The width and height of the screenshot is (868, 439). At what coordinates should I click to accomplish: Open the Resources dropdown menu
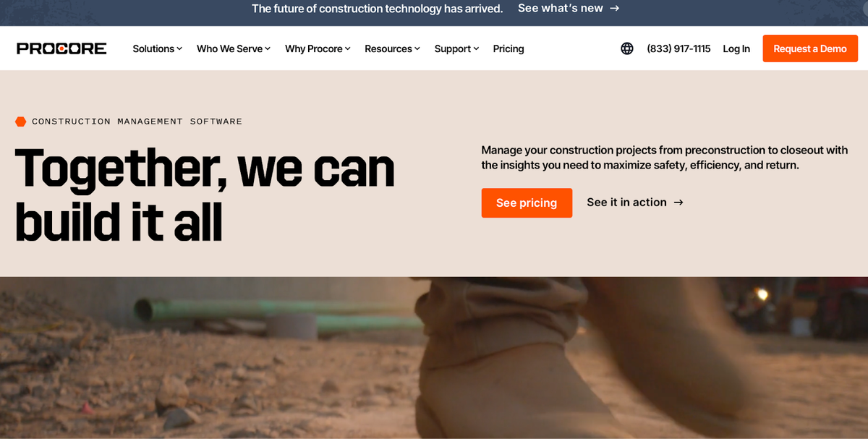(392, 48)
